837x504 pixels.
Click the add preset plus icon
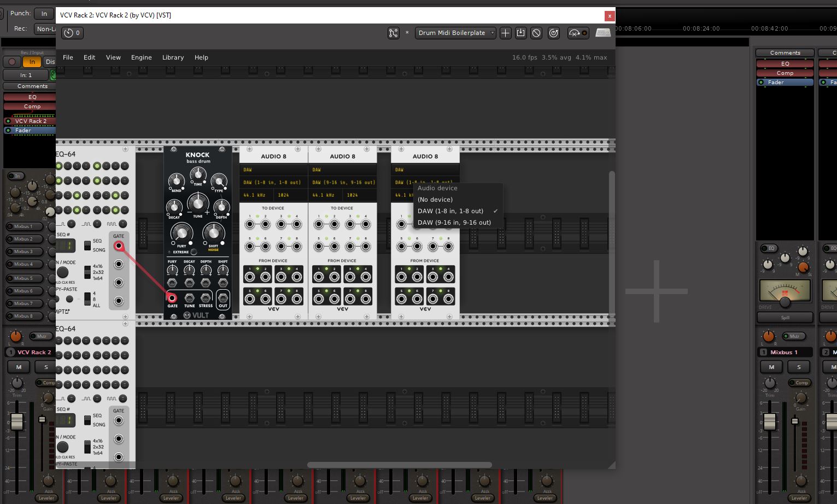click(505, 33)
